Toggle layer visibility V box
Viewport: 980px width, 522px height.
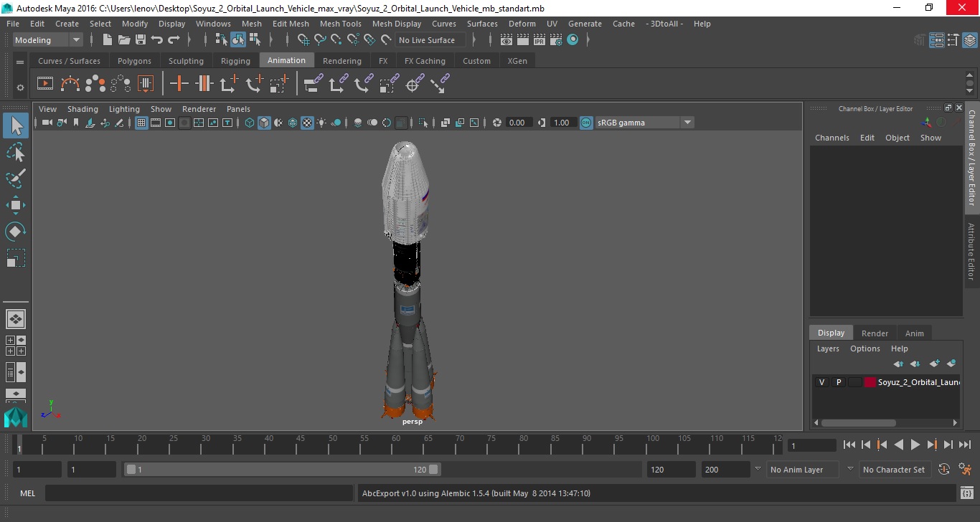click(821, 382)
